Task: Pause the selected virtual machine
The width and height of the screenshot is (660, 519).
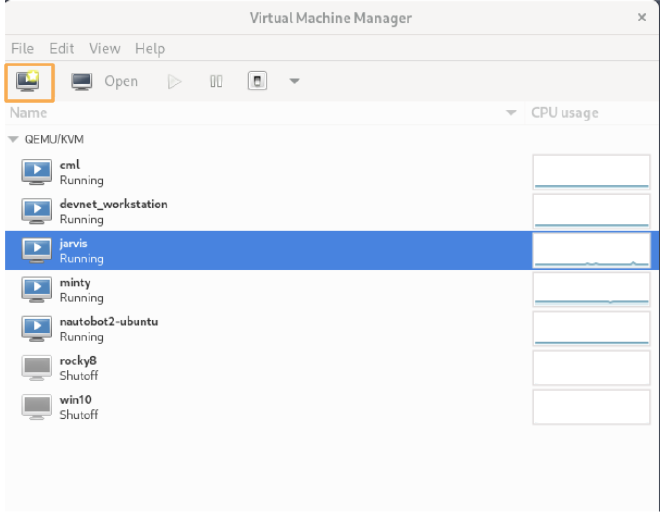Action: point(216,81)
